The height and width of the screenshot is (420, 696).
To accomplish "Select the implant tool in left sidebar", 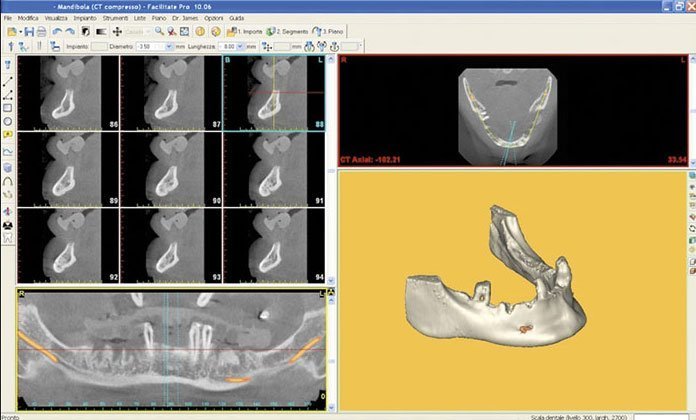I will (8, 65).
